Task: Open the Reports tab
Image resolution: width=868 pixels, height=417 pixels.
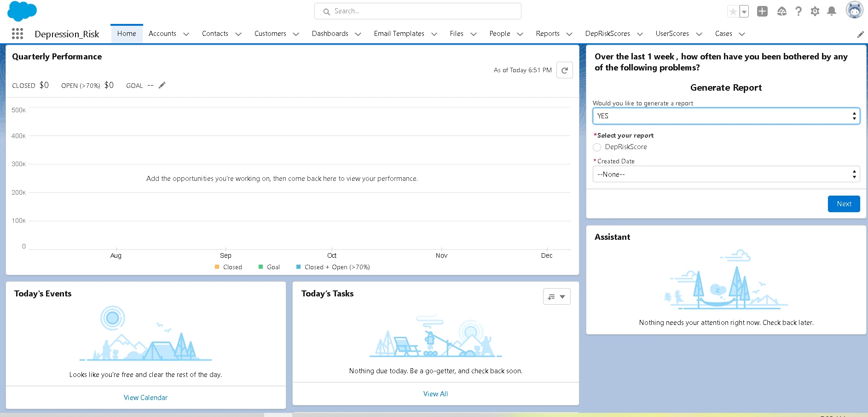Action: (548, 34)
